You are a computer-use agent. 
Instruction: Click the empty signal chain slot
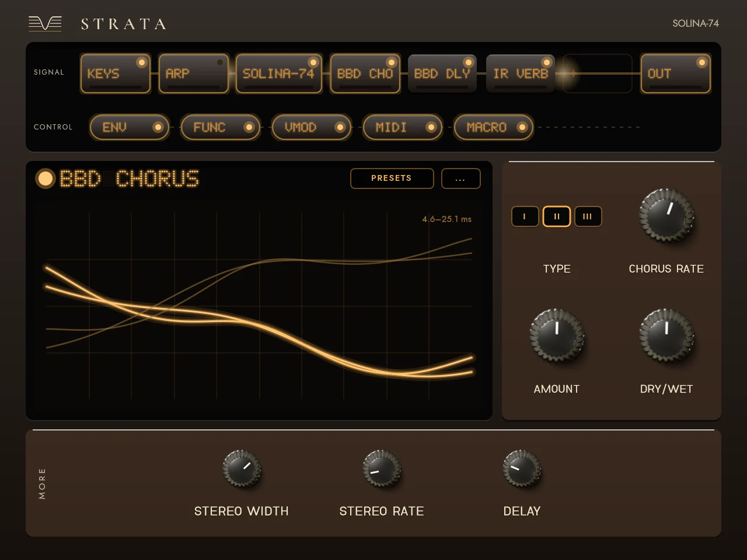pyautogui.click(x=598, y=73)
